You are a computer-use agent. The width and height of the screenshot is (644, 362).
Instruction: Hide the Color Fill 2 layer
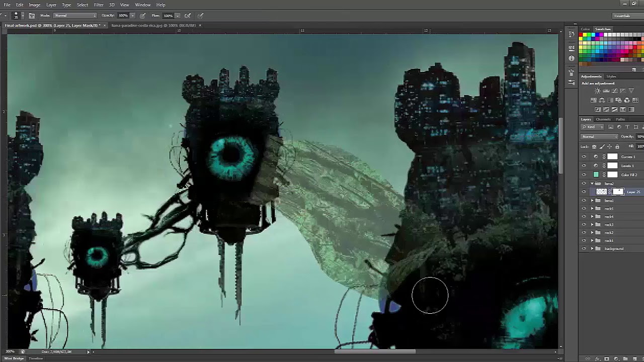pyautogui.click(x=584, y=174)
